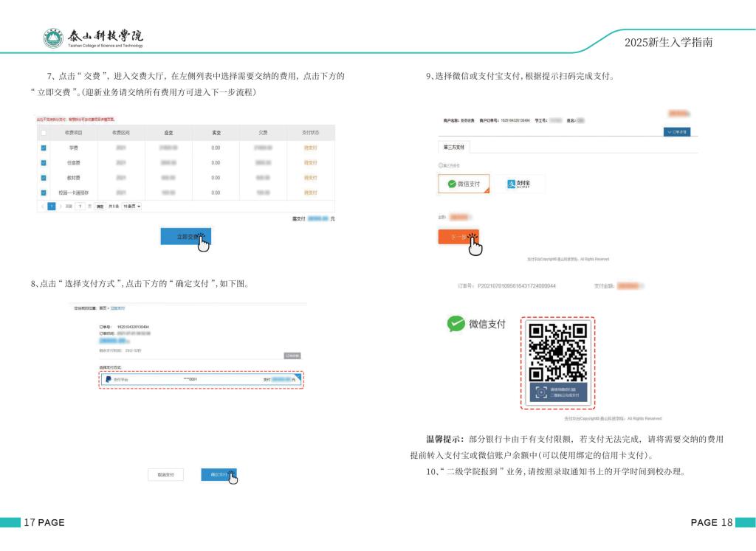Go to the previous page with the pagination arrow

click(44, 207)
